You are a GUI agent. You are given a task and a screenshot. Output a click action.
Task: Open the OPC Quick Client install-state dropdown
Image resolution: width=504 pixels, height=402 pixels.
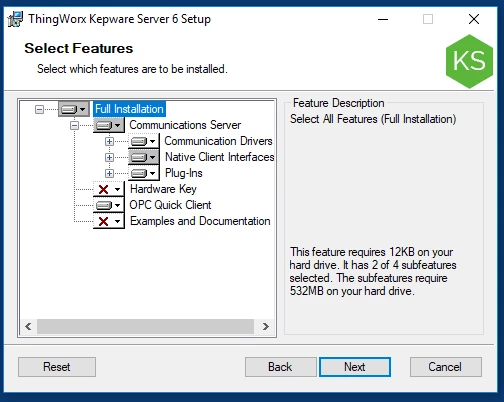(x=109, y=205)
